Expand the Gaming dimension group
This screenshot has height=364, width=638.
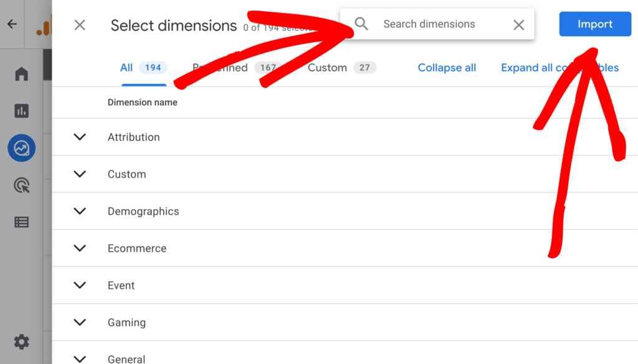point(80,322)
